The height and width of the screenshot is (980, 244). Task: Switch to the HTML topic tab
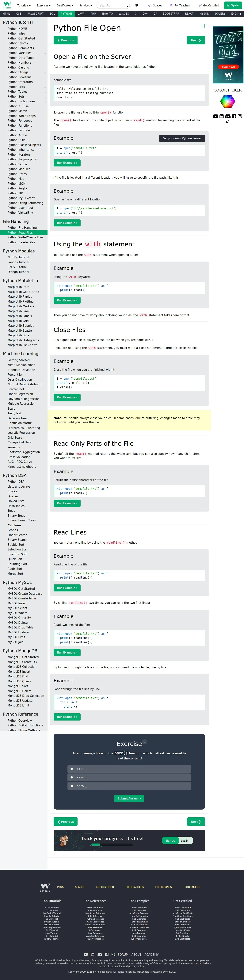pos(6,14)
